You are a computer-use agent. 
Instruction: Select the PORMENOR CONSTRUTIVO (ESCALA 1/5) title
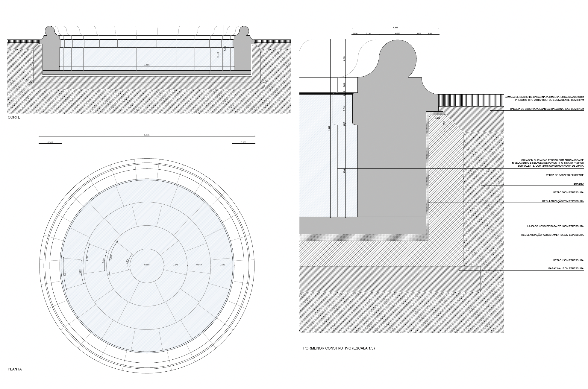tap(339, 348)
